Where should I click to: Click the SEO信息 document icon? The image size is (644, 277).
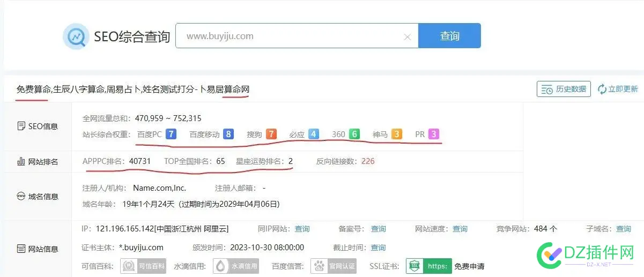coord(21,126)
